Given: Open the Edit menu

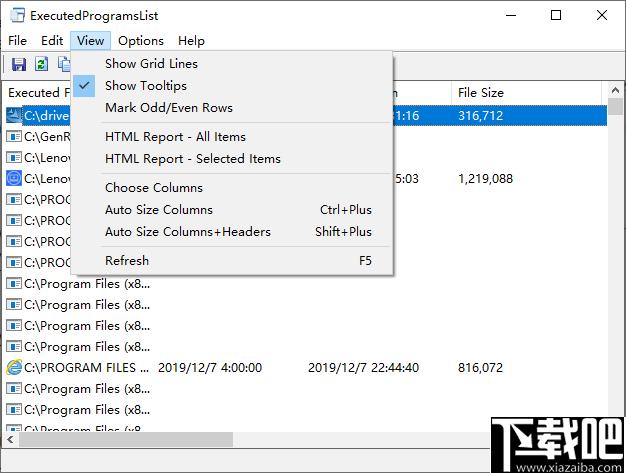Looking at the screenshot, I should coord(52,41).
